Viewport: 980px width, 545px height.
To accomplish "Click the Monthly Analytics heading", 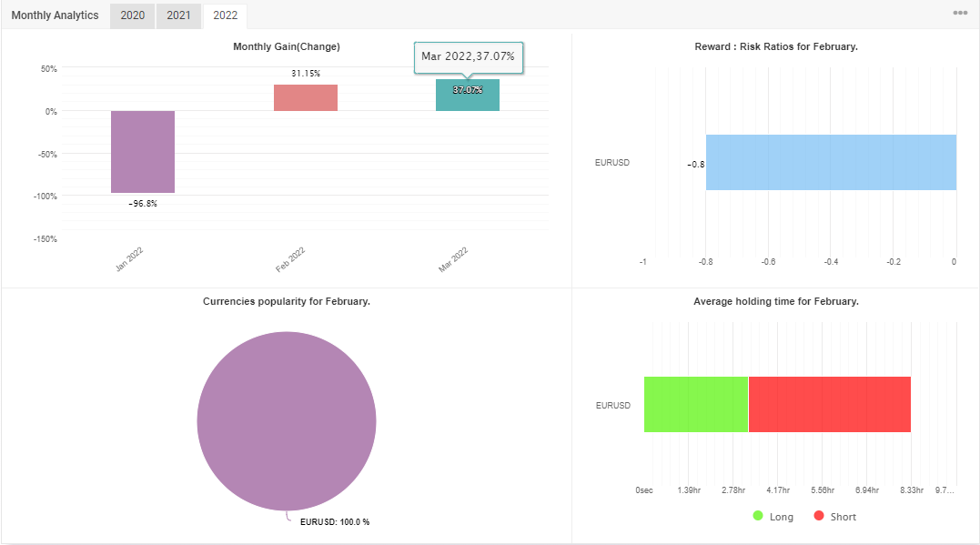I will click(55, 15).
